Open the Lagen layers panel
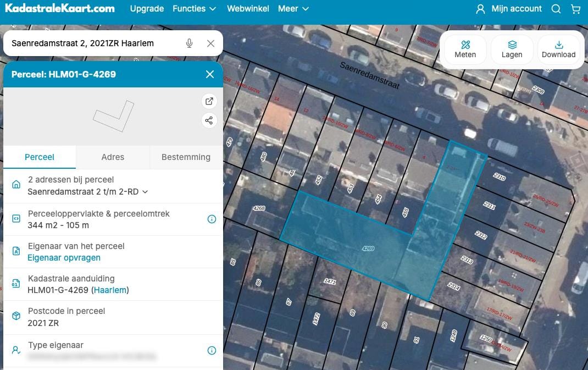 coord(512,49)
